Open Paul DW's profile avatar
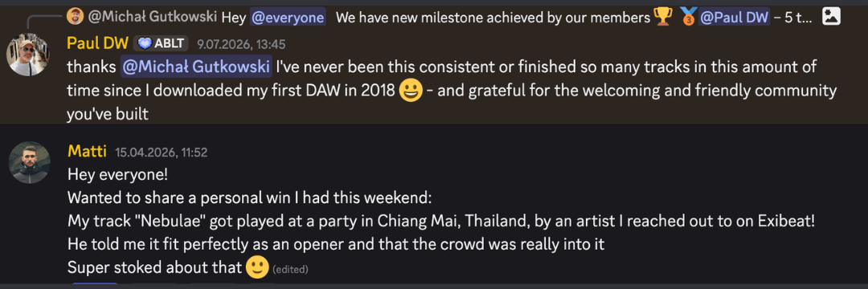Image resolution: width=868 pixels, height=289 pixels. coord(27,54)
